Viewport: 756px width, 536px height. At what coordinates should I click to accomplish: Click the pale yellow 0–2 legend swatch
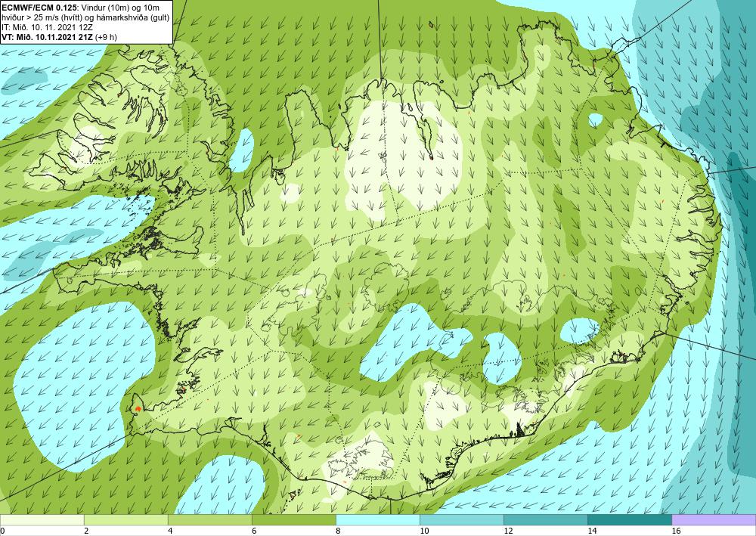[x=42, y=519]
